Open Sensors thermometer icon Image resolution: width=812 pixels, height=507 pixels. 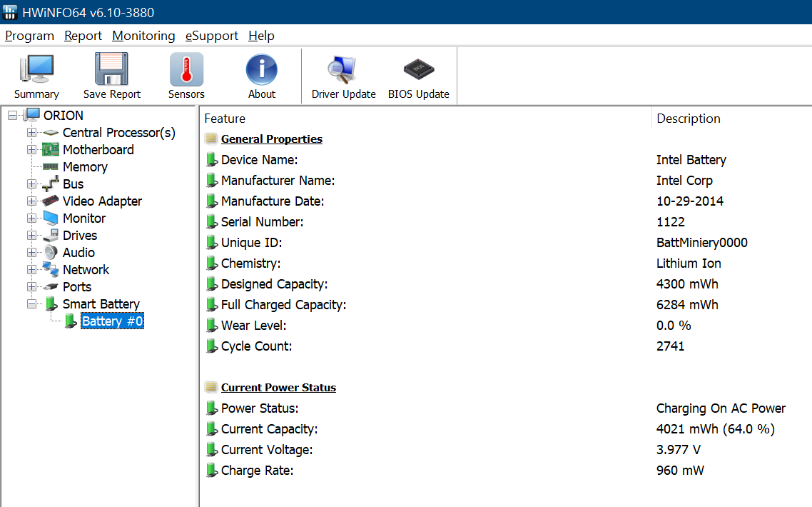coord(186,69)
